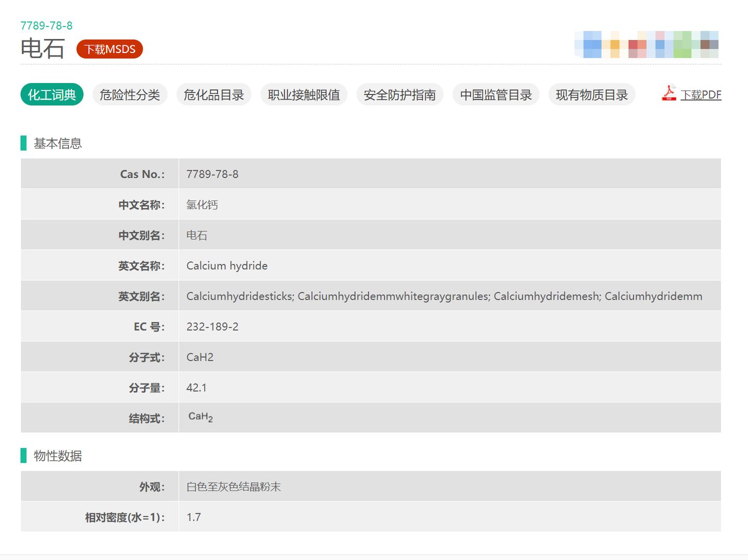Click the red 下载MSDS button
The image size is (748, 560).
[110, 49]
